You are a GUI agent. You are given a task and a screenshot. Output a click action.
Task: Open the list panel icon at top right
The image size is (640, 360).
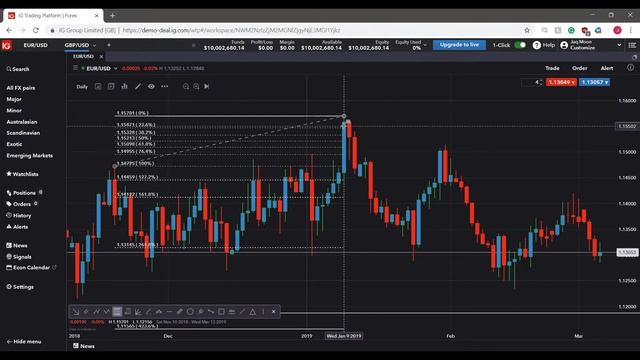pos(632,45)
